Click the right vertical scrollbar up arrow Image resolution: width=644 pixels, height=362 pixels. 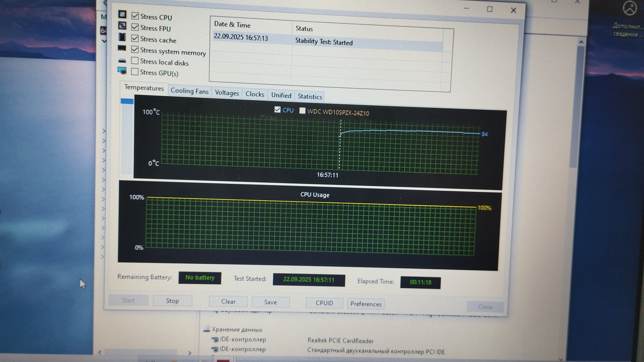coord(581,42)
